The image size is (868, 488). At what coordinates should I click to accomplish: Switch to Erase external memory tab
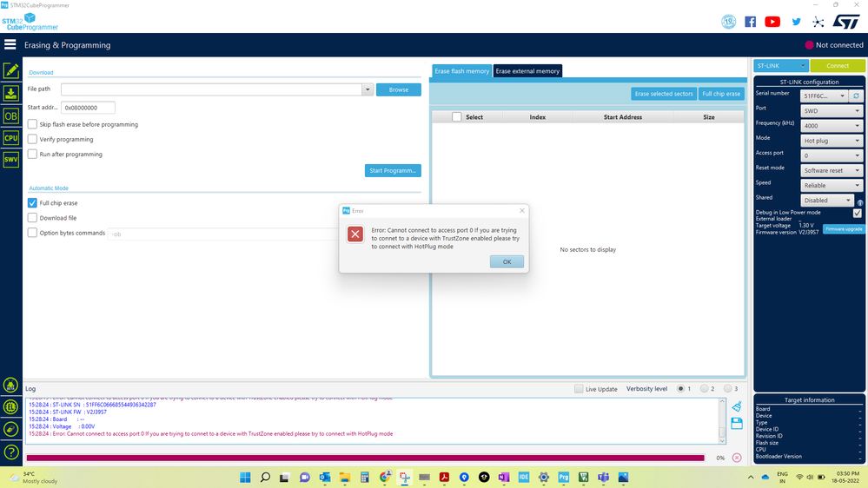pos(527,71)
